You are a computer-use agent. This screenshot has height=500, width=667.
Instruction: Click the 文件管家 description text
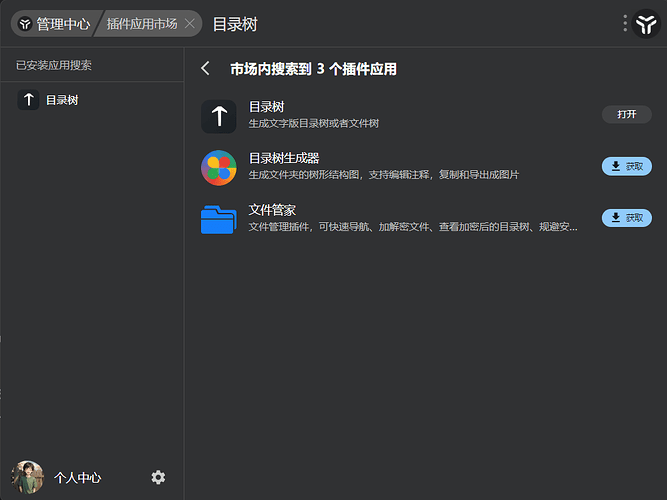tap(412, 227)
